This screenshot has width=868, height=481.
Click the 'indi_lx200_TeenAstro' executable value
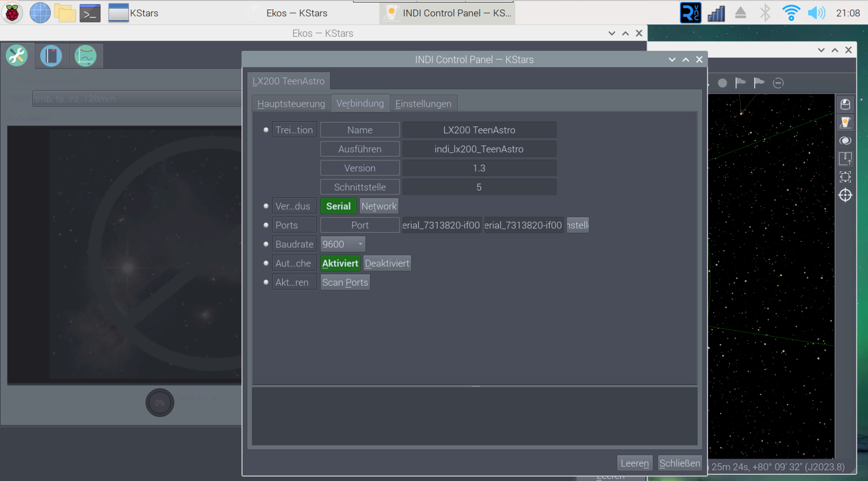point(479,149)
